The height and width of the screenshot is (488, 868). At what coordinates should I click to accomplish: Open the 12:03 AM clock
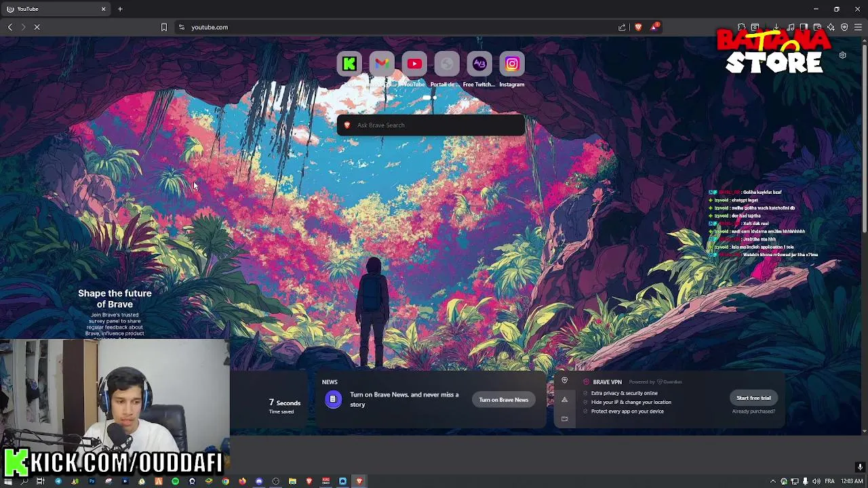[x=852, y=481]
